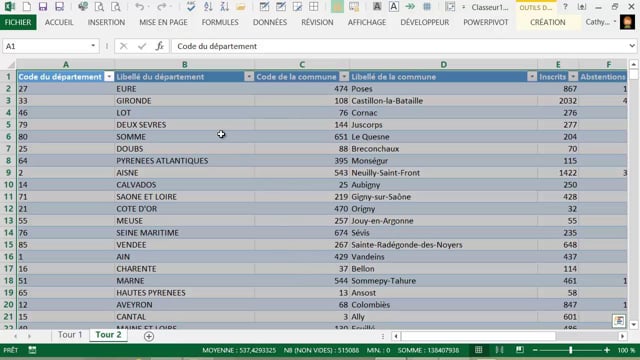Open the DÉVELOPPEUR ribbon tab
The image size is (640, 360).
pyautogui.click(x=424, y=22)
